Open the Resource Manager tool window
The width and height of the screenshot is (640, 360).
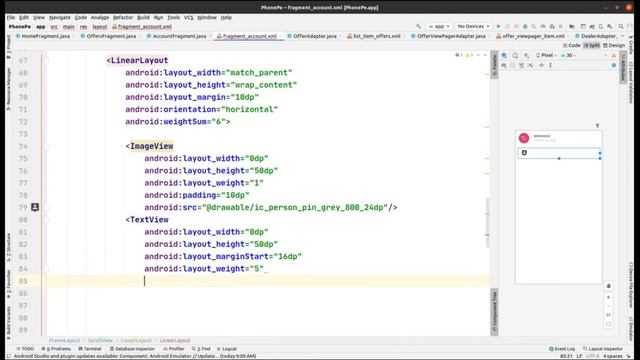click(x=9, y=90)
